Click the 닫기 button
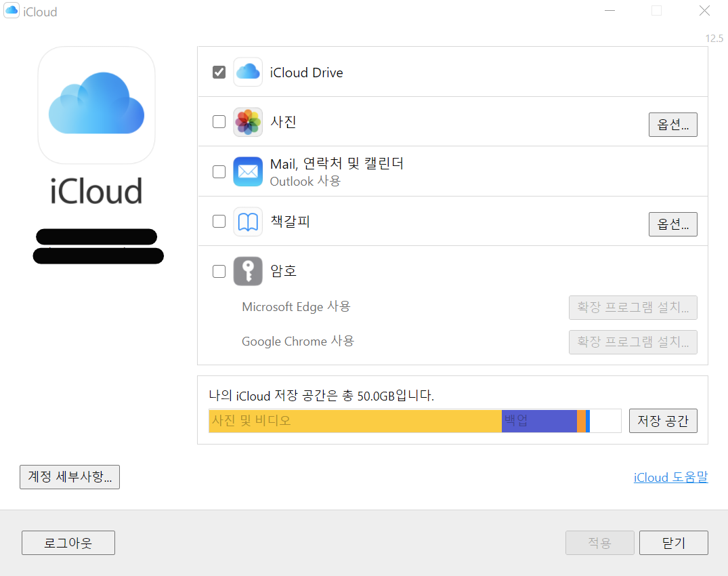Image resolution: width=728 pixels, height=576 pixels. [x=674, y=543]
